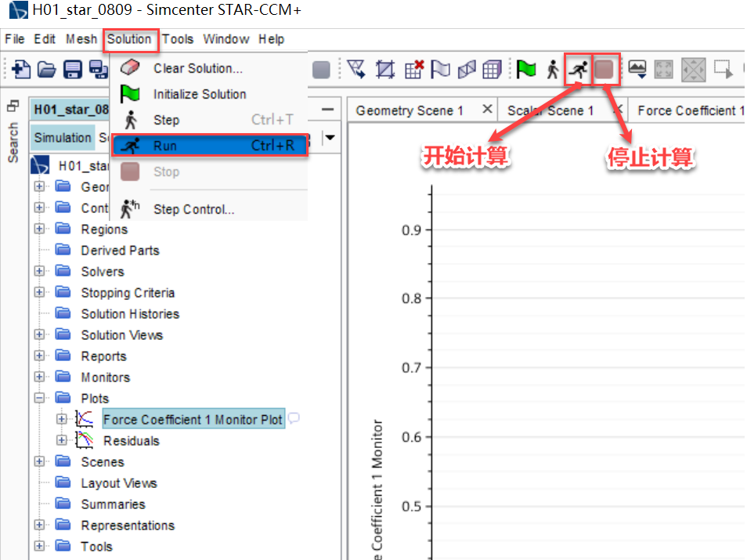Click the Open folder toolbar icon
The width and height of the screenshot is (747, 560).
47,70
